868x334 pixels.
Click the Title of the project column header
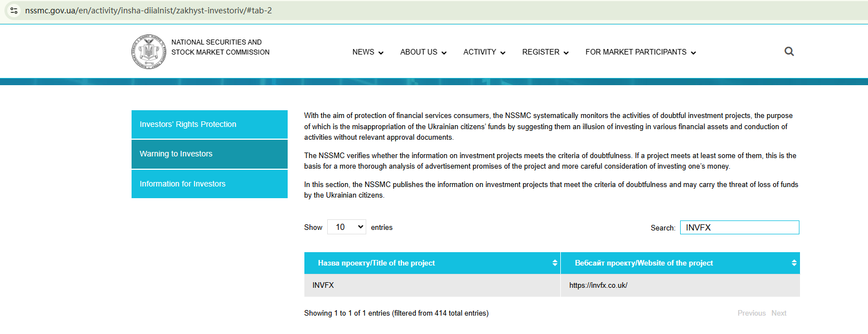click(432, 263)
